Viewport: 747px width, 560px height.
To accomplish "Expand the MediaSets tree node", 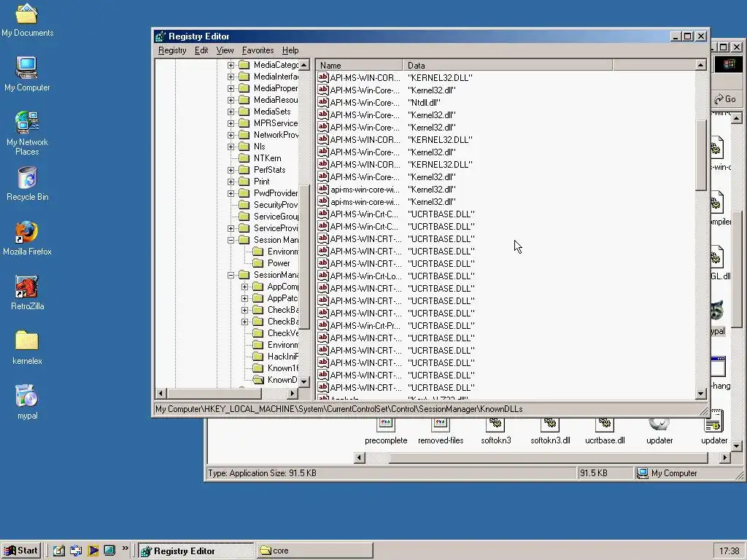I will point(231,112).
